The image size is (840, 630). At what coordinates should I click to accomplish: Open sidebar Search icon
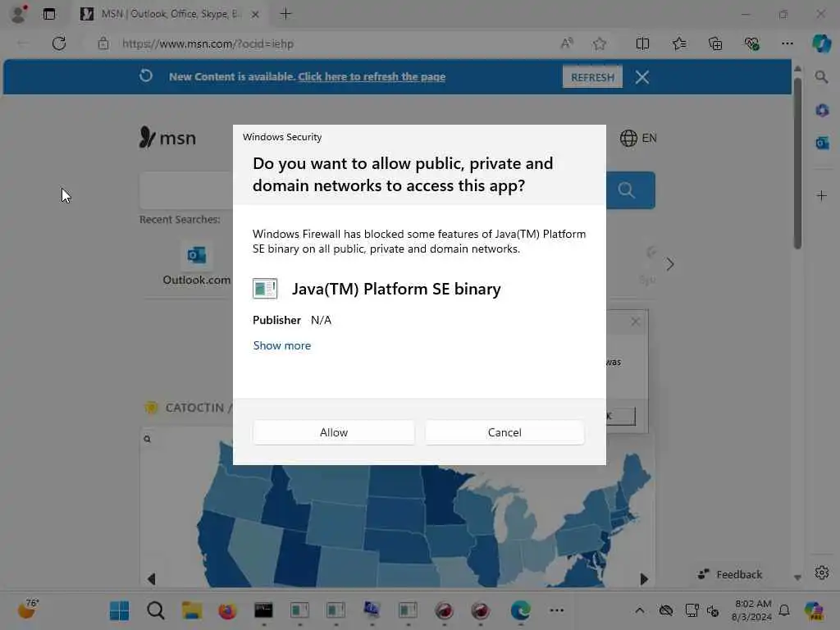[821, 76]
